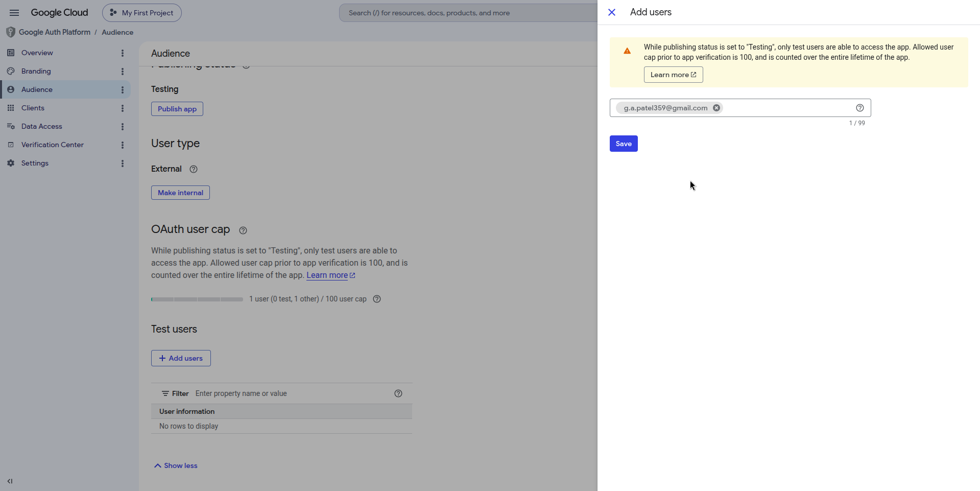Viewport: 980px width, 491px height.
Task: Click the warning triangle icon in banner
Action: click(627, 51)
